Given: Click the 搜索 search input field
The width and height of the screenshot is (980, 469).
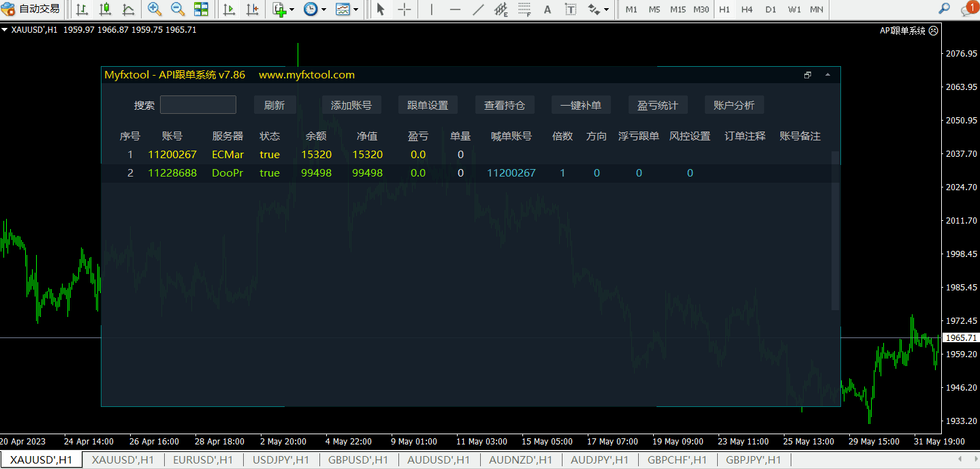Looking at the screenshot, I should [x=198, y=105].
